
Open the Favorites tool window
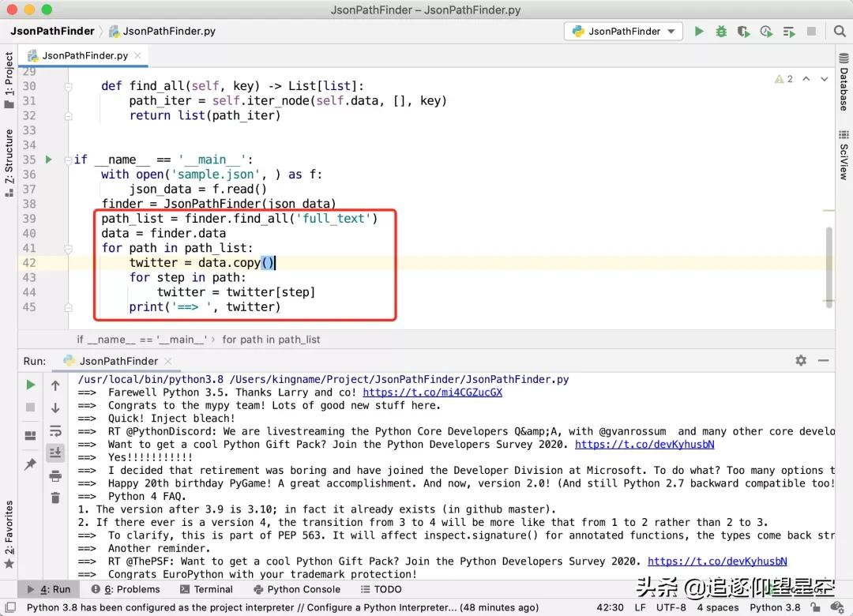(9, 535)
